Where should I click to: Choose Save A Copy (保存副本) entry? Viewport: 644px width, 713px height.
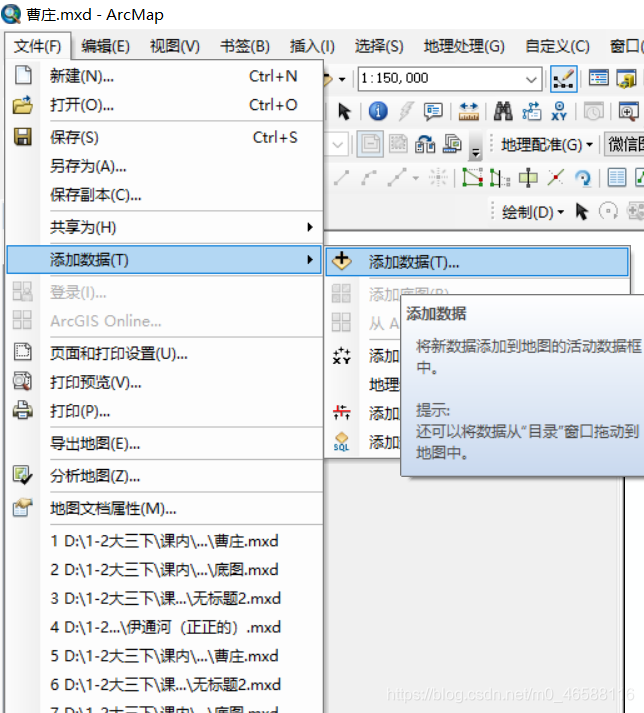pyautogui.click(x=164, y=195)
